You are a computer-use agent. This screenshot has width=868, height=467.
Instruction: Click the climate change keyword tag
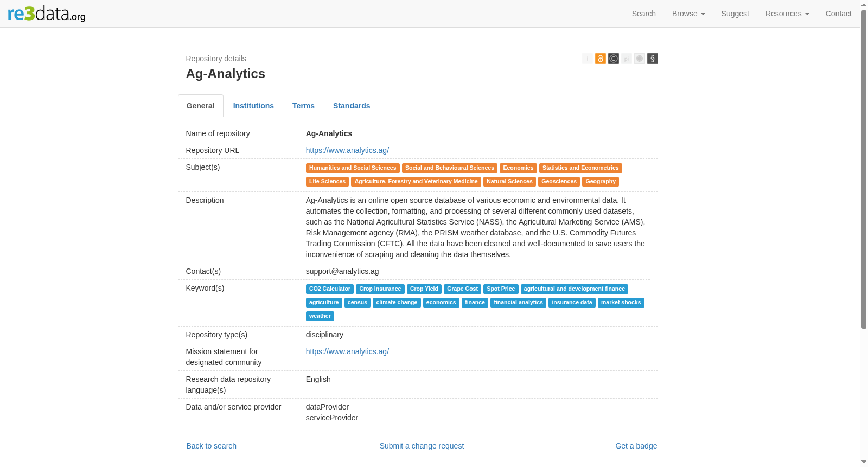pyautogui.click(x=397, y=303)
